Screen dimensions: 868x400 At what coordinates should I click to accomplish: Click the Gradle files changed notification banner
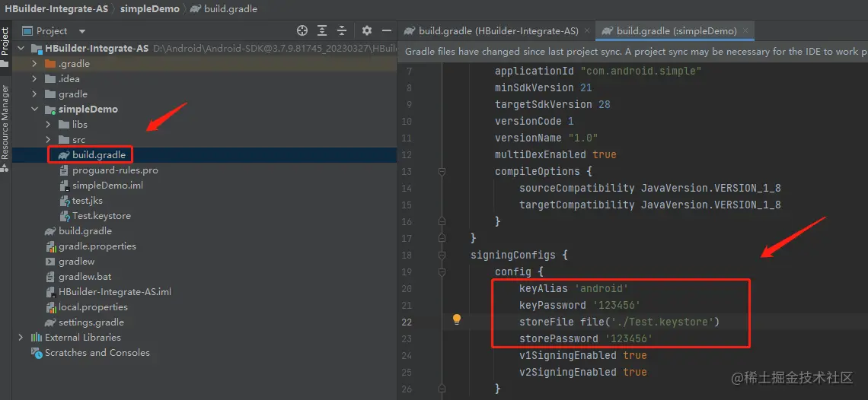[x=633, y=52]
